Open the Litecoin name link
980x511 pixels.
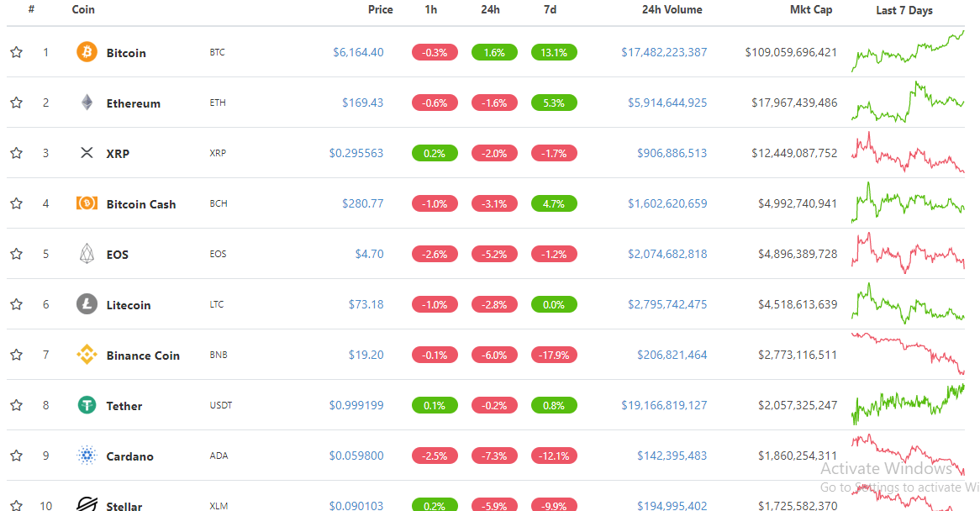[x=128, y=305]
